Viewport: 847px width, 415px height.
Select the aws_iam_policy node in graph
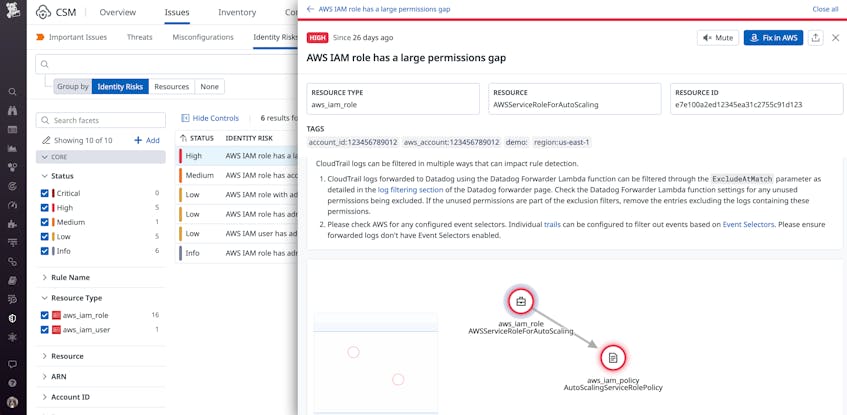click(x=613, y=358)
